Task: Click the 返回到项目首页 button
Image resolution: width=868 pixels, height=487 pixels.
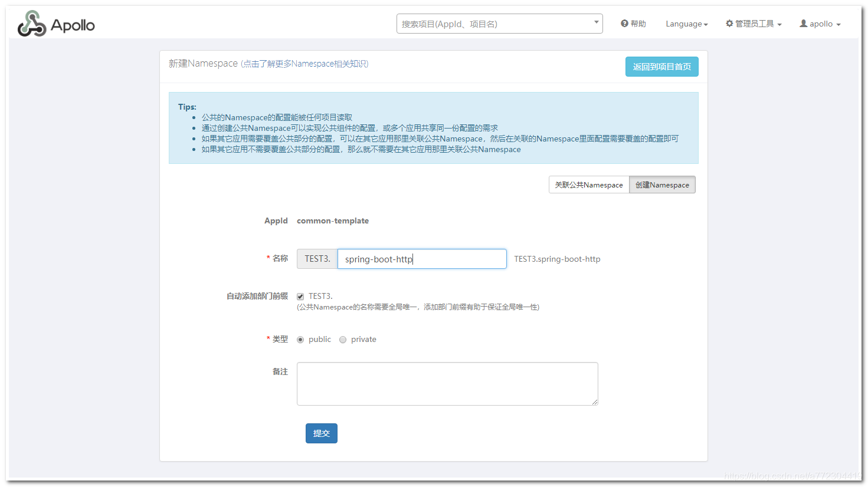Action: 661,67
